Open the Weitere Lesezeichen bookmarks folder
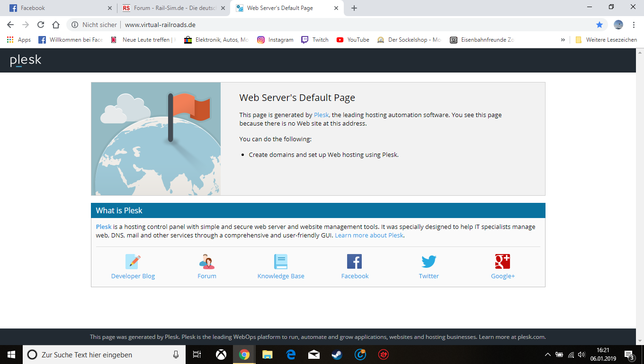Image resolution: width=644 pixels, height=364 pixels. pos(606,40)
